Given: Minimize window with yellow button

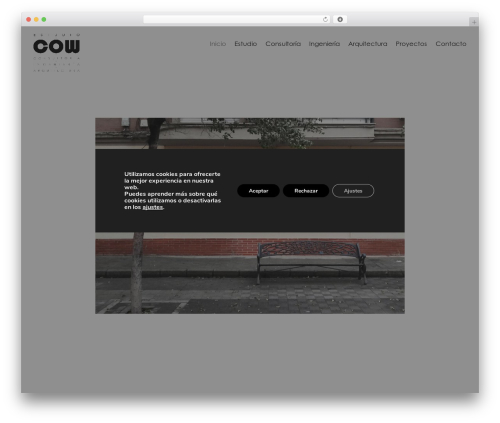Looking at the screenshot, I should [36, 19].
